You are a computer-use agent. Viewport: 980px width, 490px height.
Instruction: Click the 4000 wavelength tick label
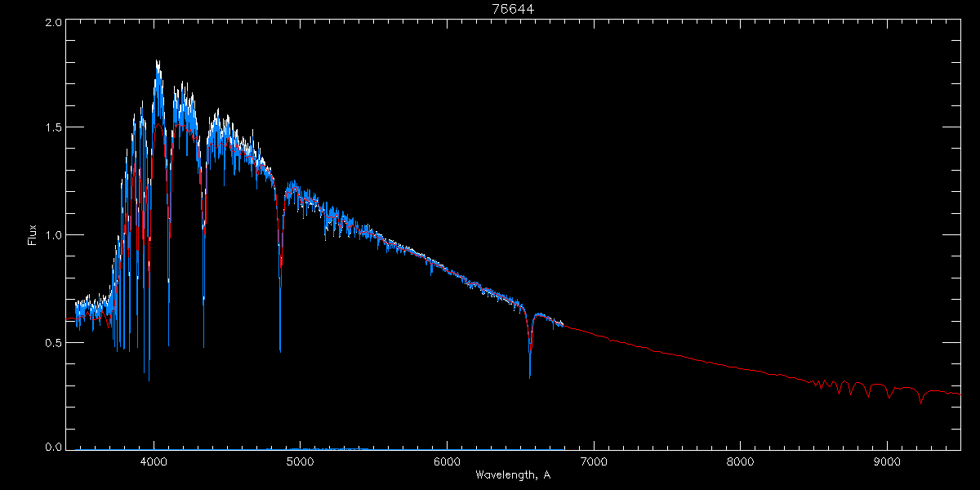pyautogui.click(x=154, y=461)
